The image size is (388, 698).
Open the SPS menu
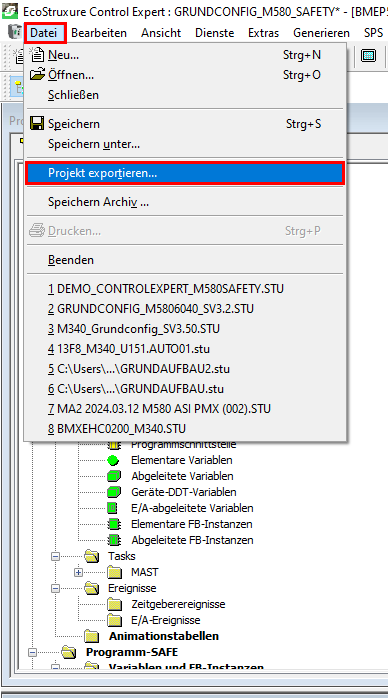[x=373, y=32]
